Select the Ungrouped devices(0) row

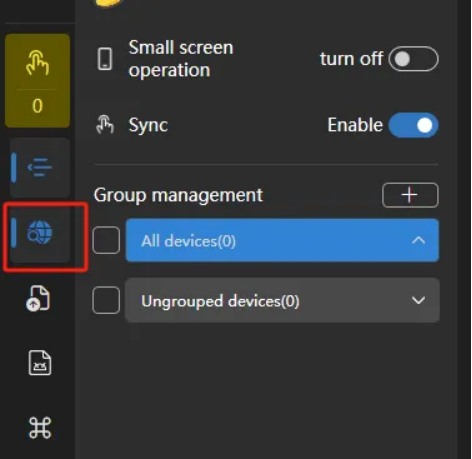[282, 300]
